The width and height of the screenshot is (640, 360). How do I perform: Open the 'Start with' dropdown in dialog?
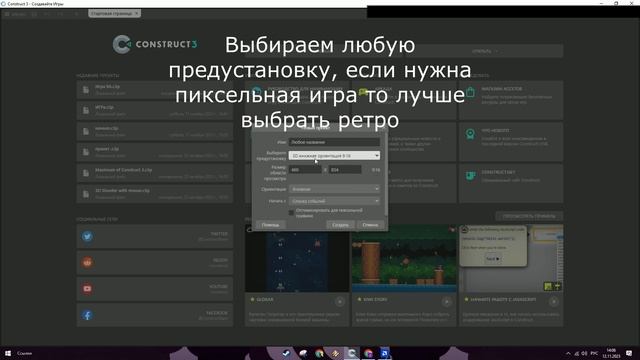(x=334, y=201)
